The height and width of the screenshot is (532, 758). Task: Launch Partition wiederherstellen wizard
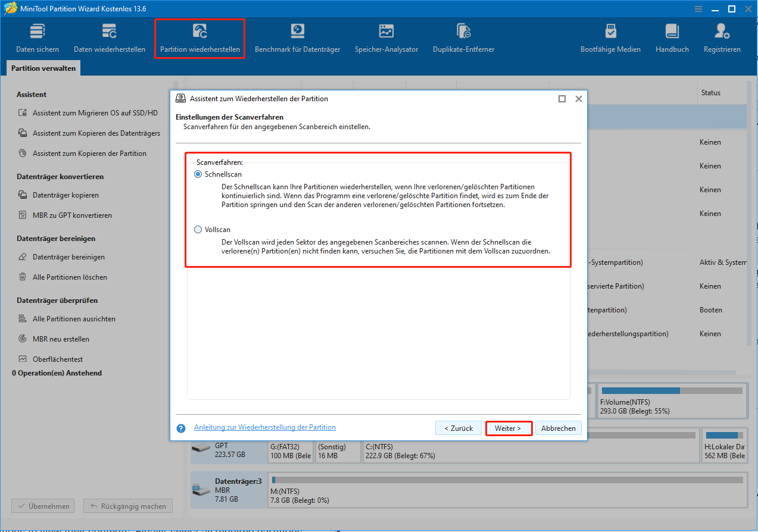[x=200, y=39]
